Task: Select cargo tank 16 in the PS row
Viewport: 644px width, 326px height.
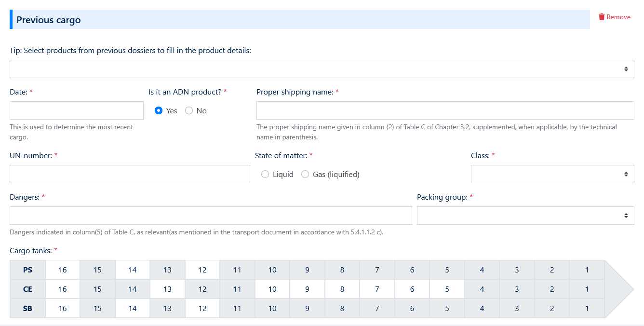Action: pos(62,270)
